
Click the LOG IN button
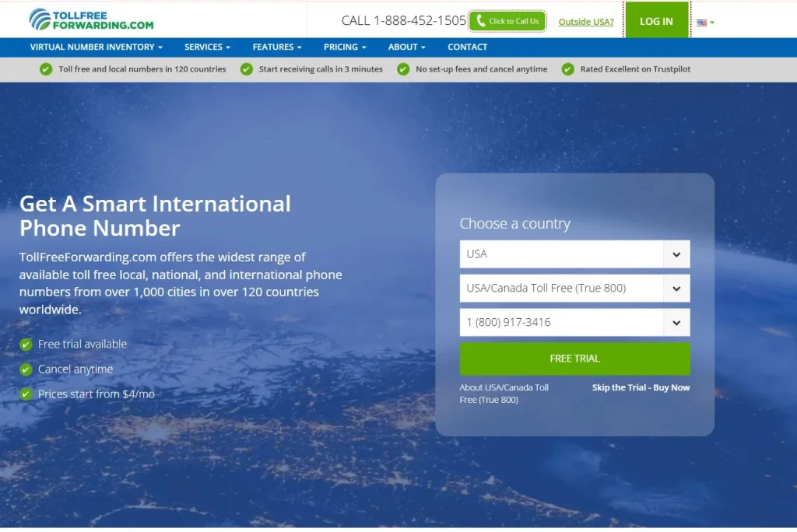click(656, 21)
